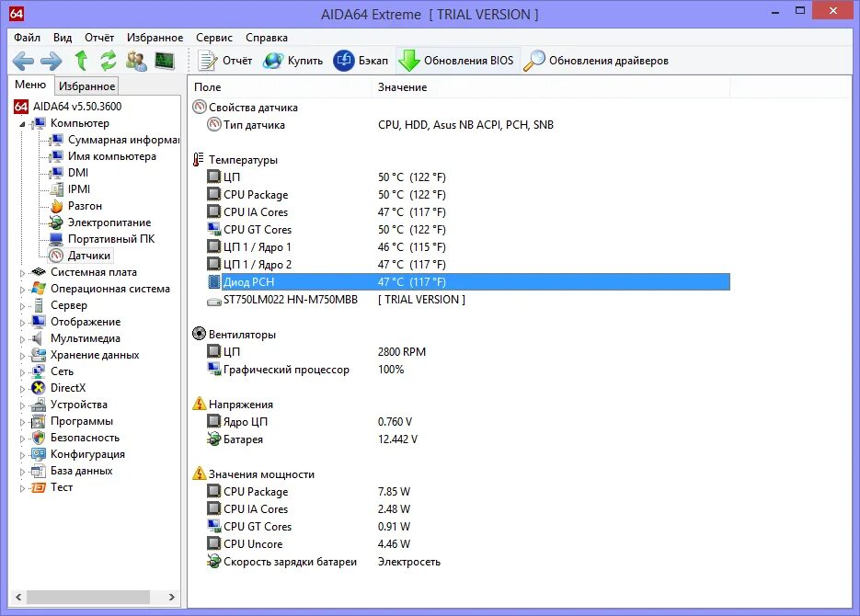
Task: Click the База данных icon
Action: click(x=39, y=471)
